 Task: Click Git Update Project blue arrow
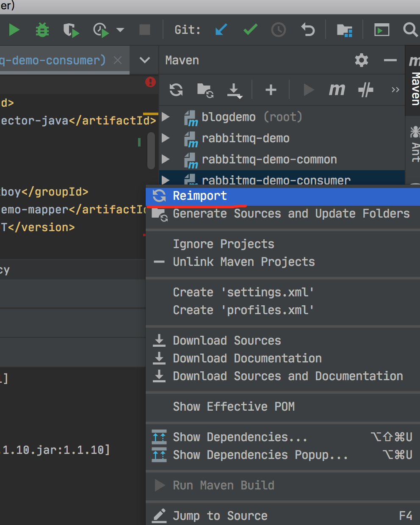(221, 30)
